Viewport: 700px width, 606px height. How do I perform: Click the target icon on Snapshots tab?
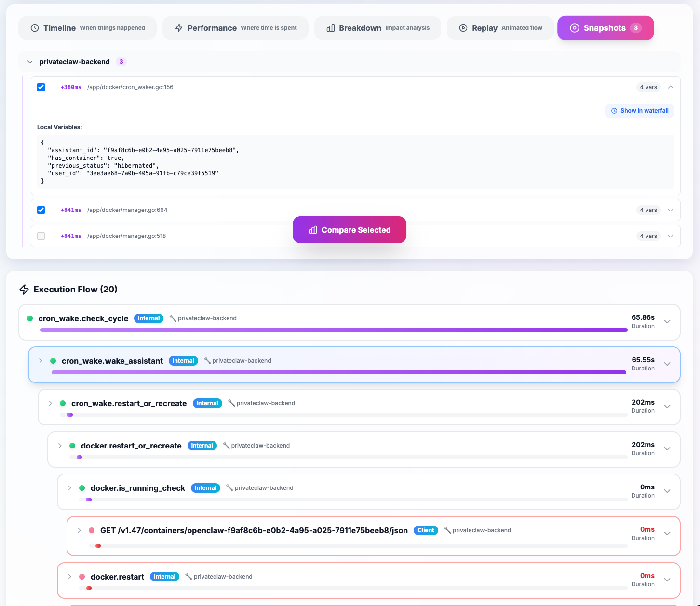coord(574,28)
